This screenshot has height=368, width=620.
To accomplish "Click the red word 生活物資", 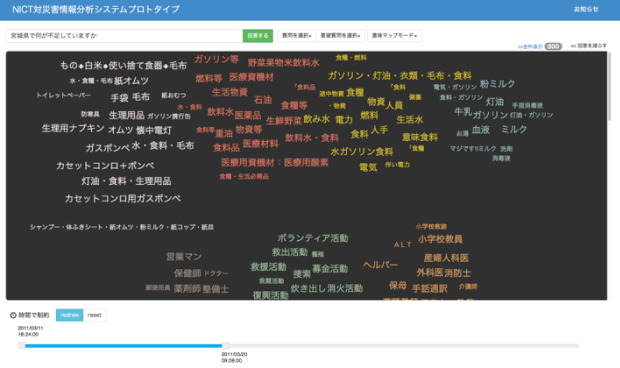I will [230, 92].
